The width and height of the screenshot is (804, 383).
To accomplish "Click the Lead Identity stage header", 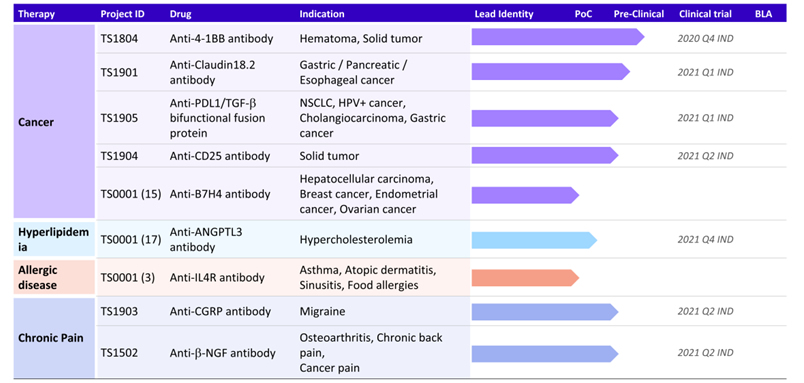I will tap(504, 14).
